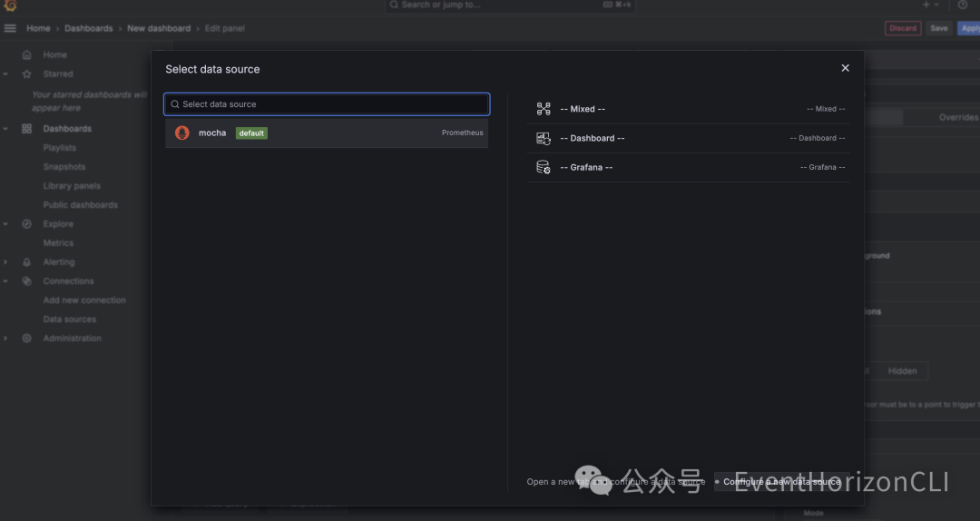Click the Overrides tab behind dialog
The width and height of the screenshot is (980, 521).
pos(958,118)
